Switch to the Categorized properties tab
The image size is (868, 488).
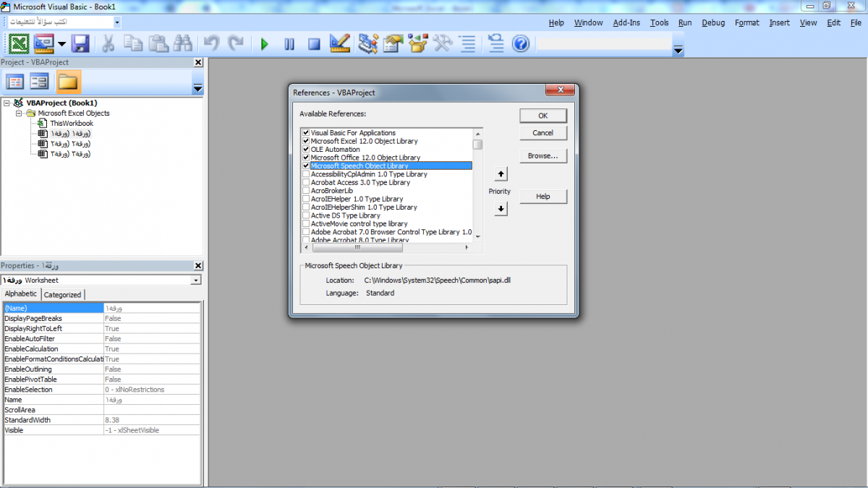tap(63, 295)
